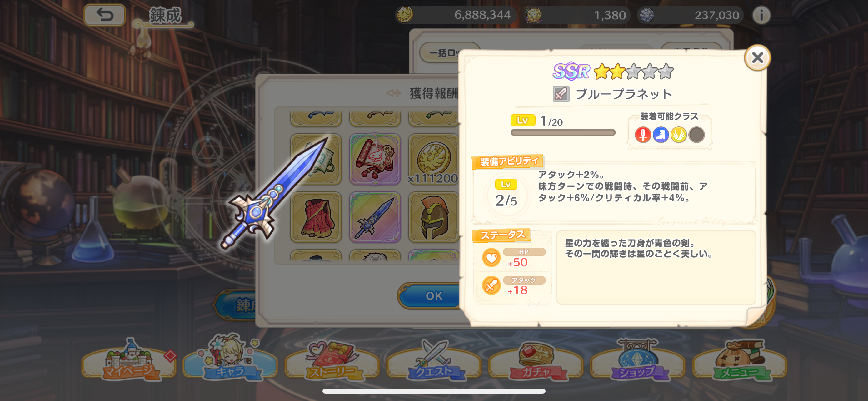The width and height of the screenshot is (868, 401).
Task: Select the red sword class icon
Action: [643, 135]
